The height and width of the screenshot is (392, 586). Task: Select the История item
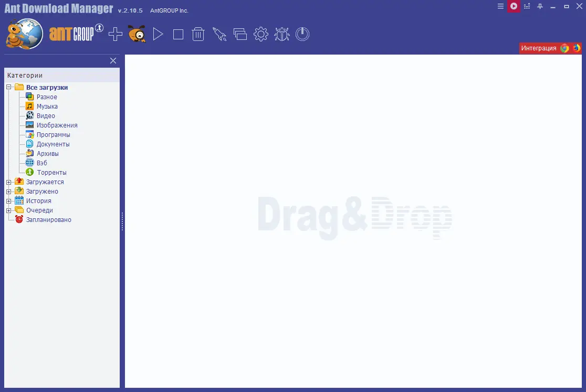click(38, 201)
